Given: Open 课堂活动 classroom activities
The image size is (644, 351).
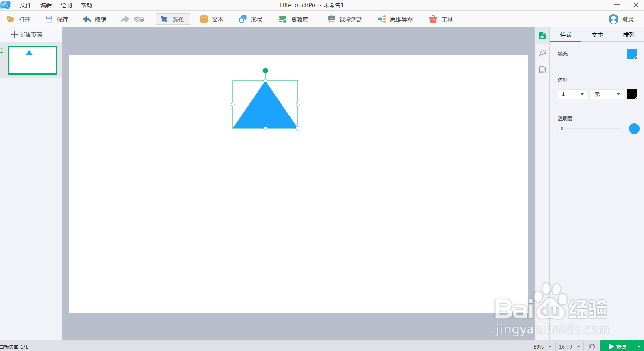Looking at the screenshot, I should pos(345,19).
